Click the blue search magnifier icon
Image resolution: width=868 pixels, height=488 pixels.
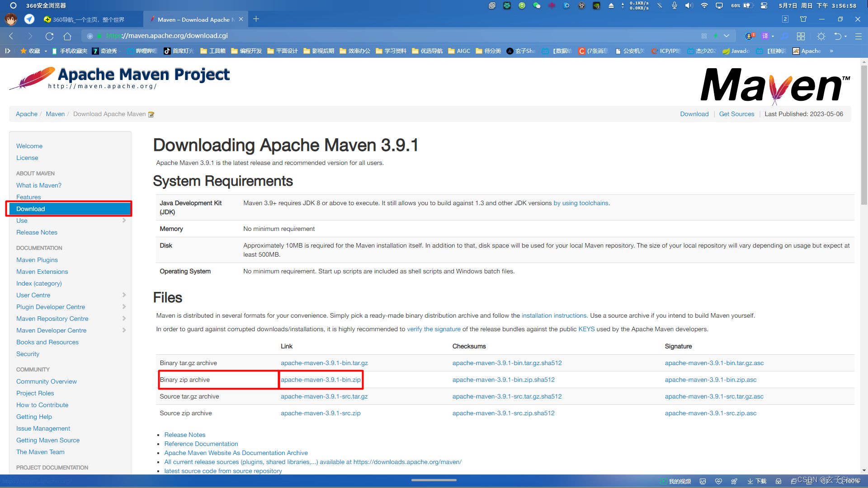785,36
